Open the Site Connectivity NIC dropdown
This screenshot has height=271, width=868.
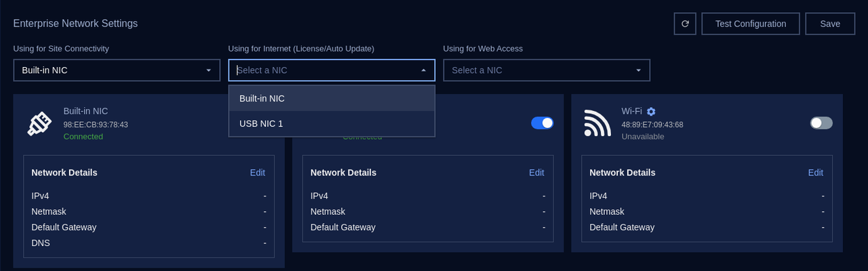(117, 70)
